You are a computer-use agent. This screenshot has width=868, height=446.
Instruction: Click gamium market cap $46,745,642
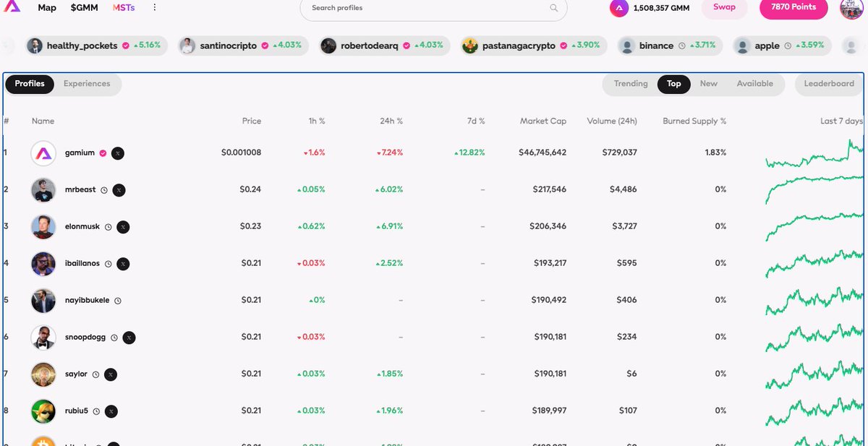coord(542,153)
